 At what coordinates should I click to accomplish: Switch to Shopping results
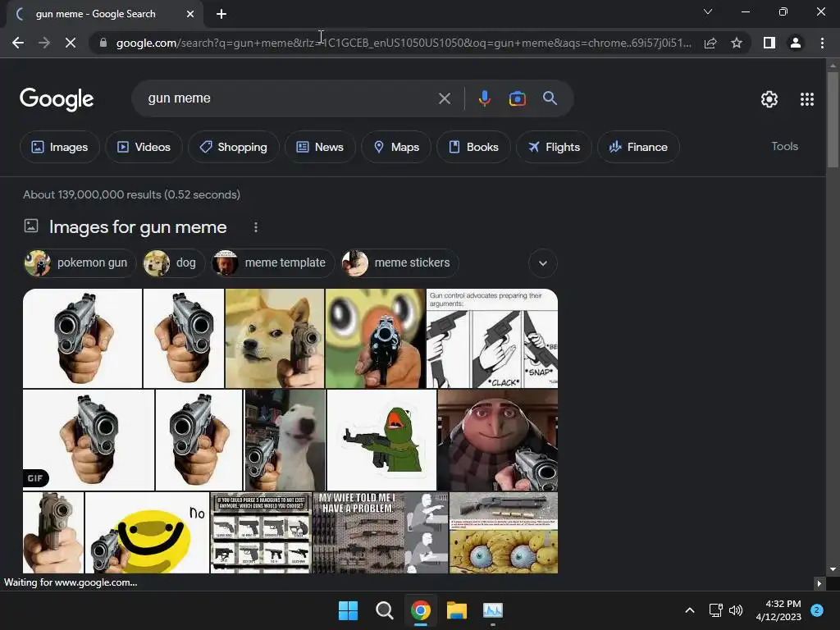[x=233, y=147]
